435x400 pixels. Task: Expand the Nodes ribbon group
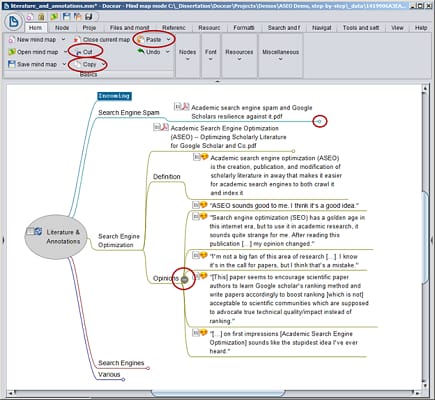[x=187, y=55]
